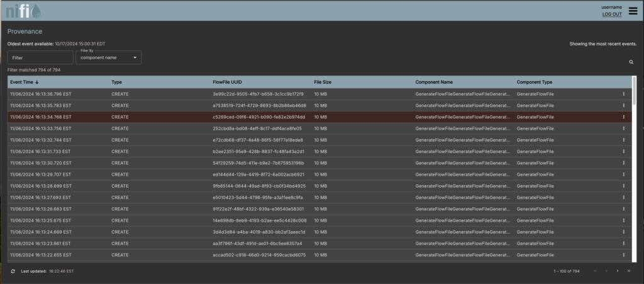Sort by Type column header
644x284 pixels.
coord(116,82)
